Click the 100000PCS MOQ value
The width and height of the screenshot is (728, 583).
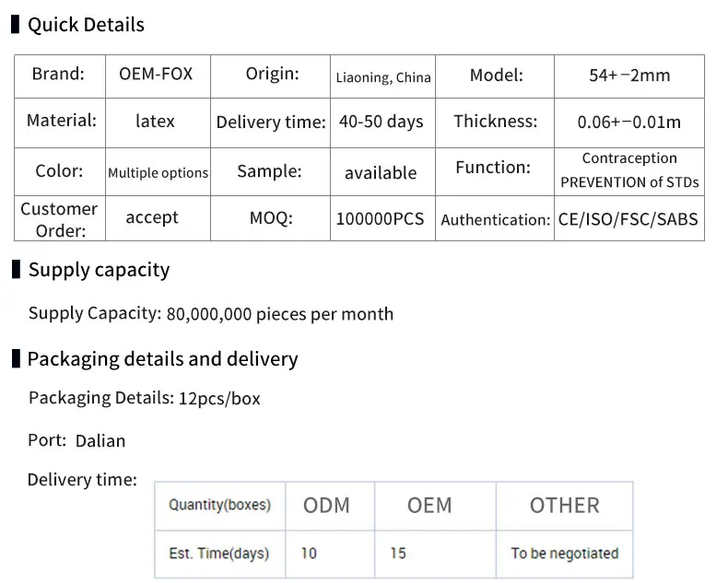[x=381, y=218]
